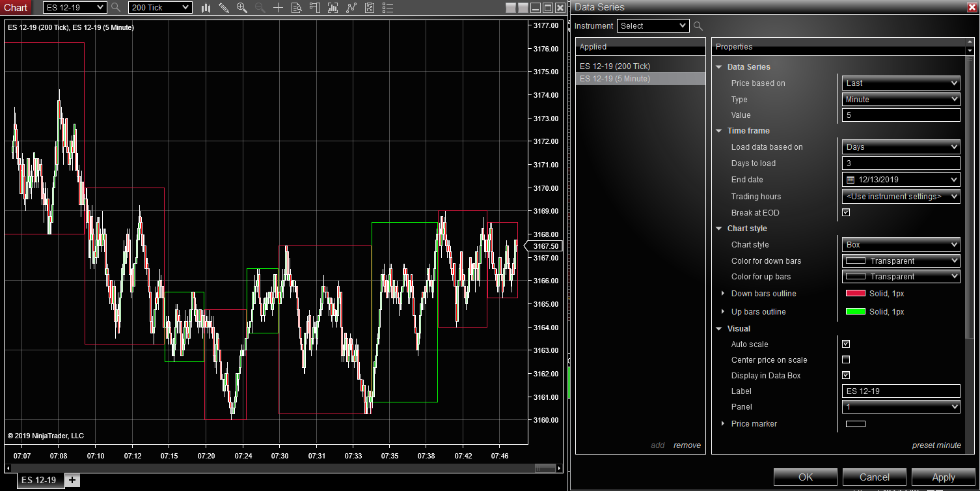This screenshot has height=491, width=980.
Task: Close the Data Series dialog
Action: pos(972,7)
